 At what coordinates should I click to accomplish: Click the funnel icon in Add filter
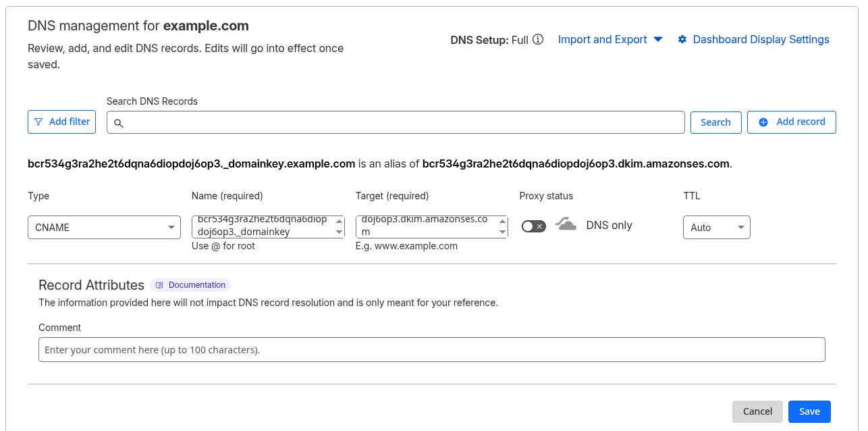(38, 122)
